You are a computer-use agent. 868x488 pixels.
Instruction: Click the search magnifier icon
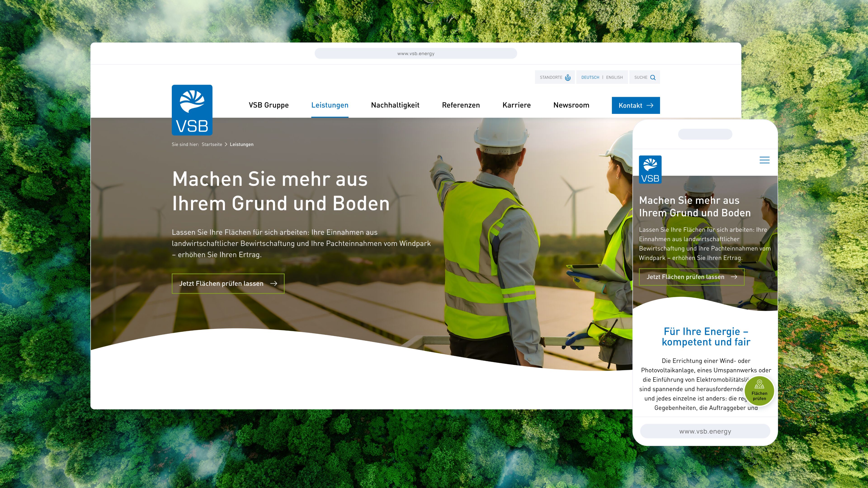coord(653,77)
